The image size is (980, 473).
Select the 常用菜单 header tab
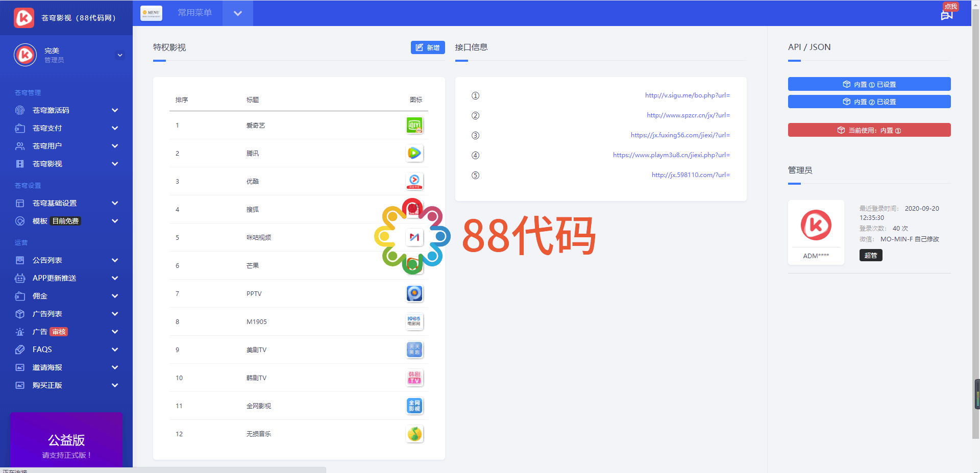click(x=194, y=13)
